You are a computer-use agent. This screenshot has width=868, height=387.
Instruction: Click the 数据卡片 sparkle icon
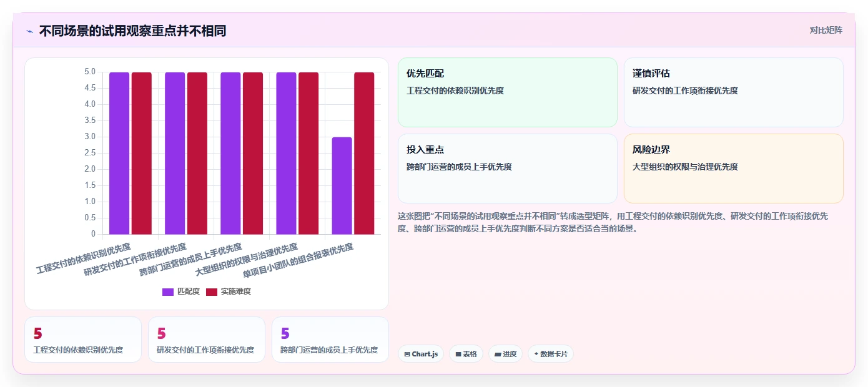tap(536, 354)
